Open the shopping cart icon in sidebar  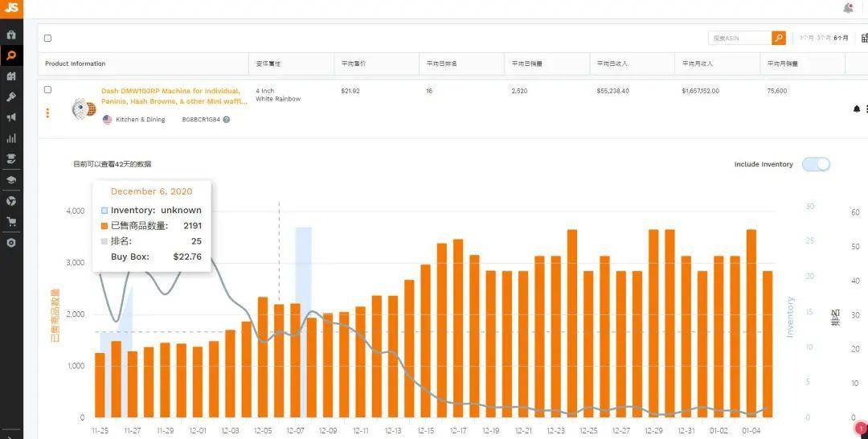(11, 222)
